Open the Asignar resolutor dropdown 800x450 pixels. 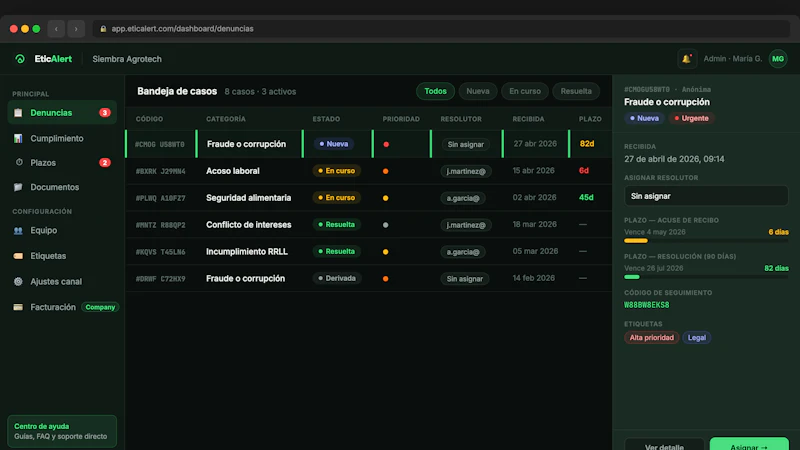click(706, 196)
